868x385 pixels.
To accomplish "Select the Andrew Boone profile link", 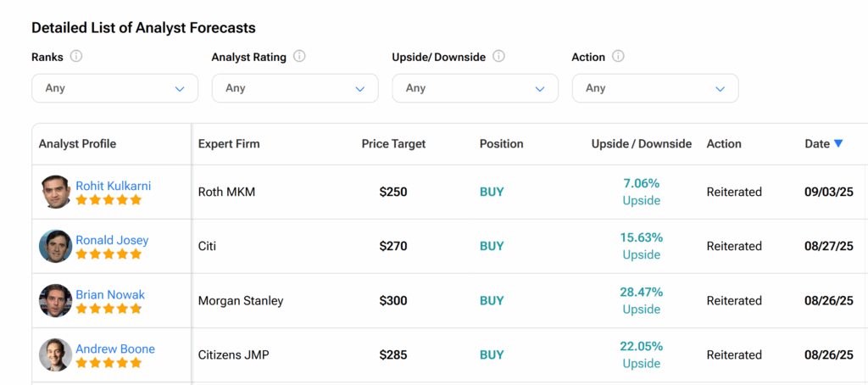I will [115, 349].
